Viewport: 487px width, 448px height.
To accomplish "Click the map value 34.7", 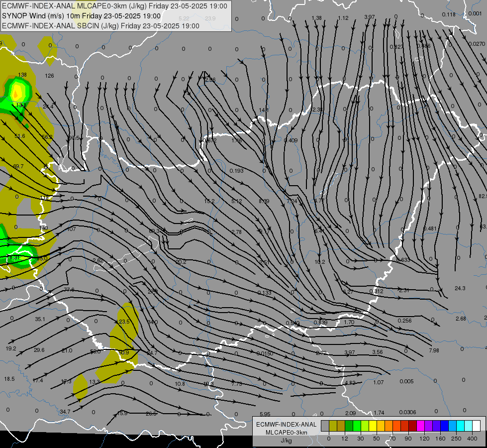I will coord(65,412).
